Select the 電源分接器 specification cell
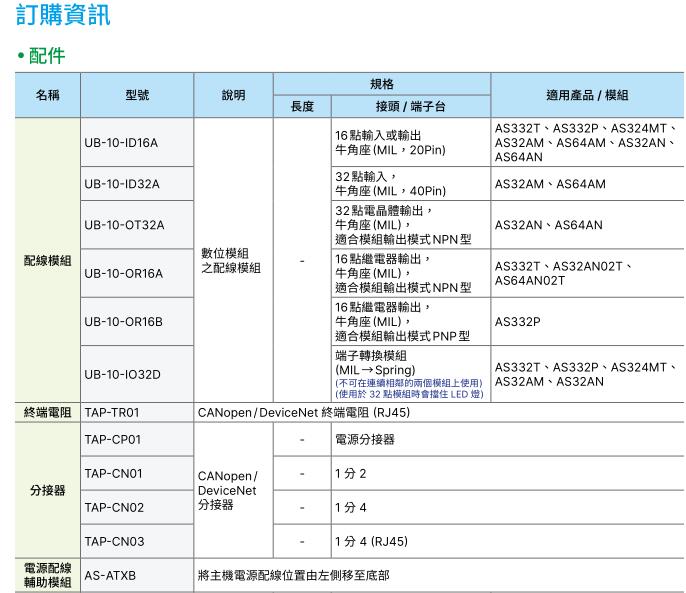Viewport: 686px width, 593px height. click(x=365, y=440)
